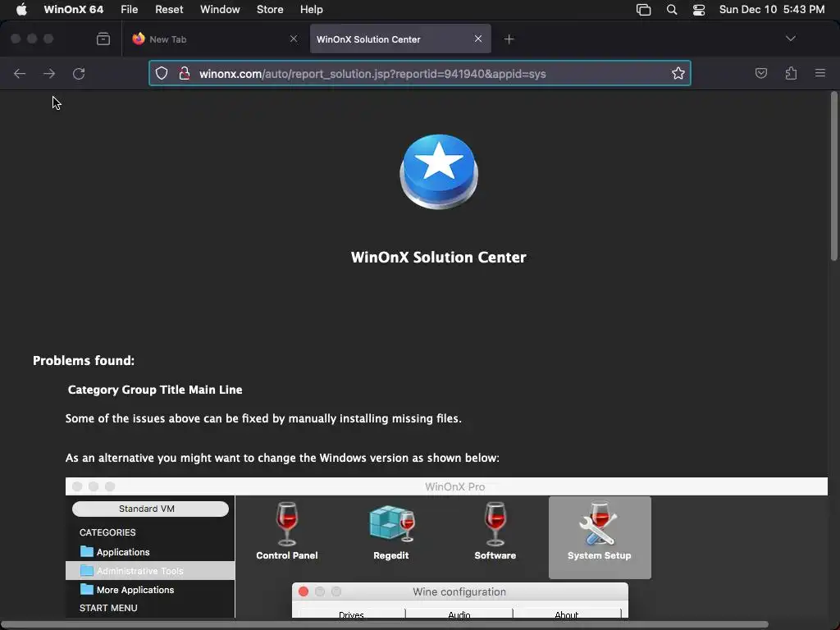Click the Stage Manager menu bar icon
The height and width of the screenshot is (630, 840).
tap(643, 10)
